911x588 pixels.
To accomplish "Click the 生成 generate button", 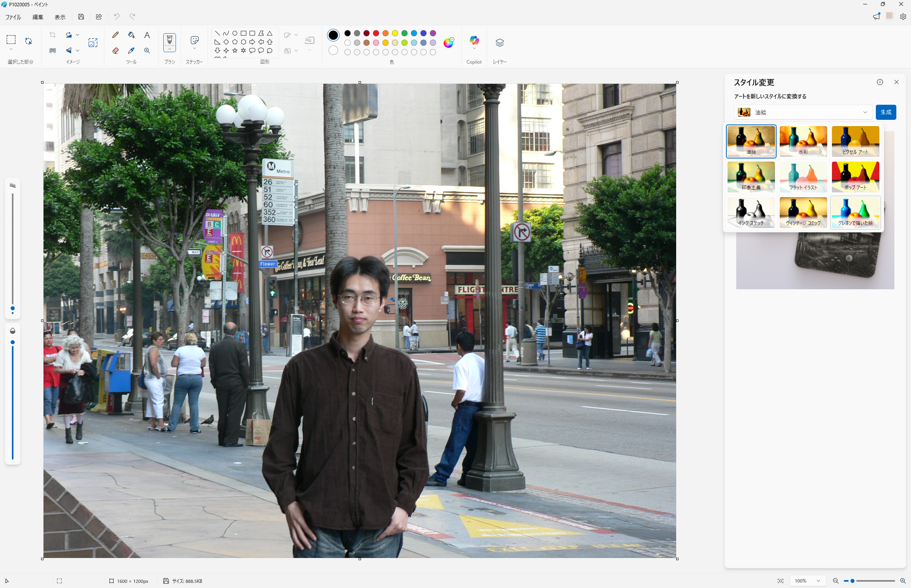I will [x=886, y=112].
